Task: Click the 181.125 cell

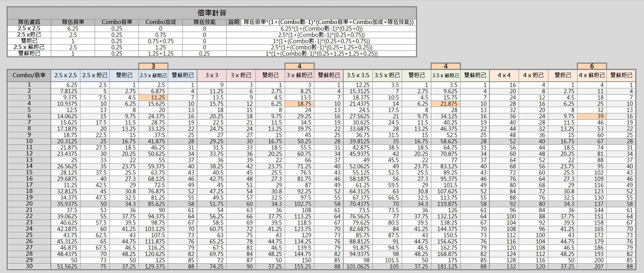Action: (446, 266)
